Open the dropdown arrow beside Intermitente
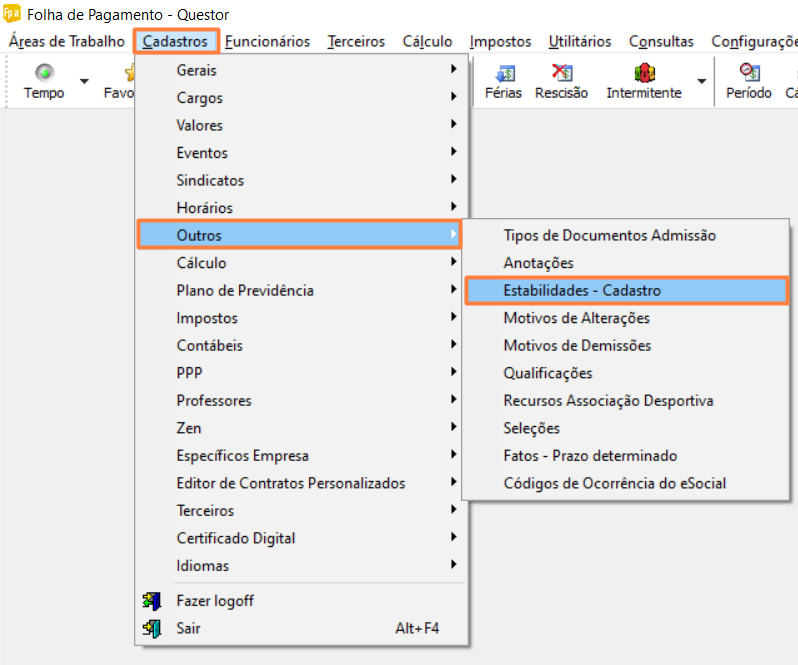This screenshot has width=798, height=665. point(702,82)
